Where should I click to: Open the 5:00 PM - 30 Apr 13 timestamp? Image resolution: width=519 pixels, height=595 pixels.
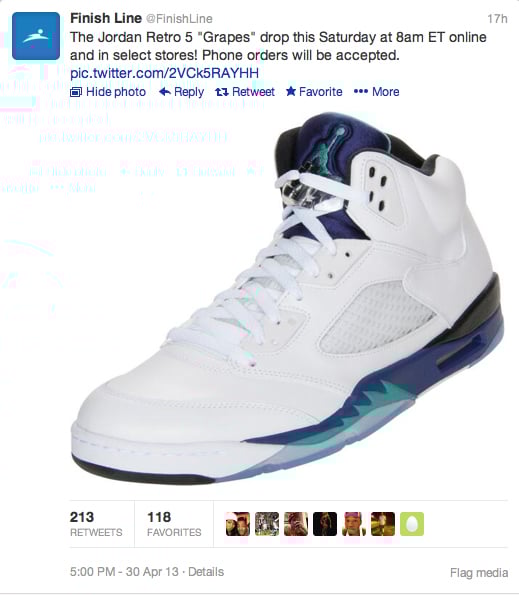tap(124, 572)
